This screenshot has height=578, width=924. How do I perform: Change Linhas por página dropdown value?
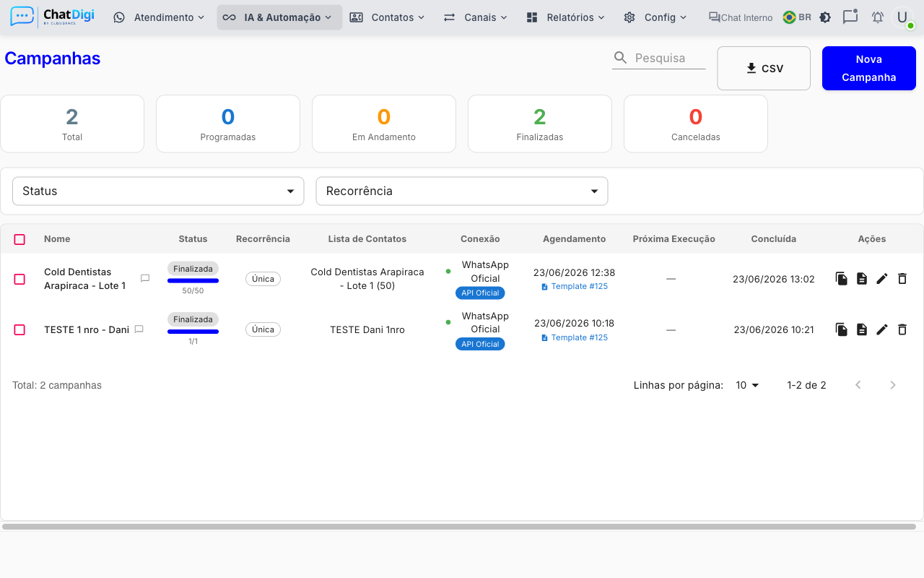click(x=748, y=385)
